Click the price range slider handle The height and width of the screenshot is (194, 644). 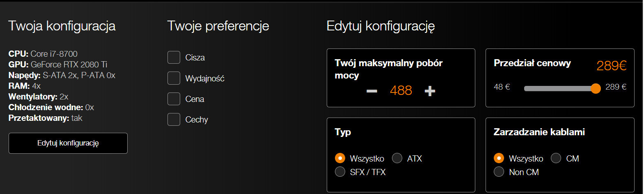[596, 88]
